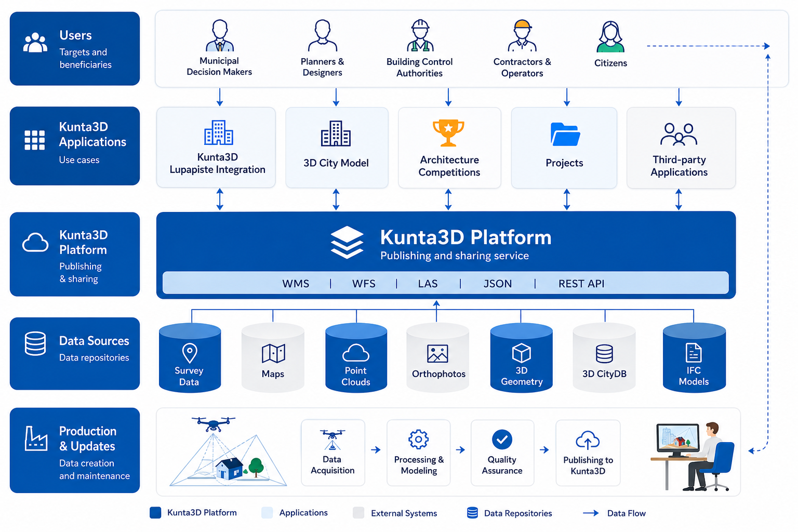Click the 'Data Flow' legend text
Image resolution: width=798 pixels, height=532 pixels.
pos(627,513)
